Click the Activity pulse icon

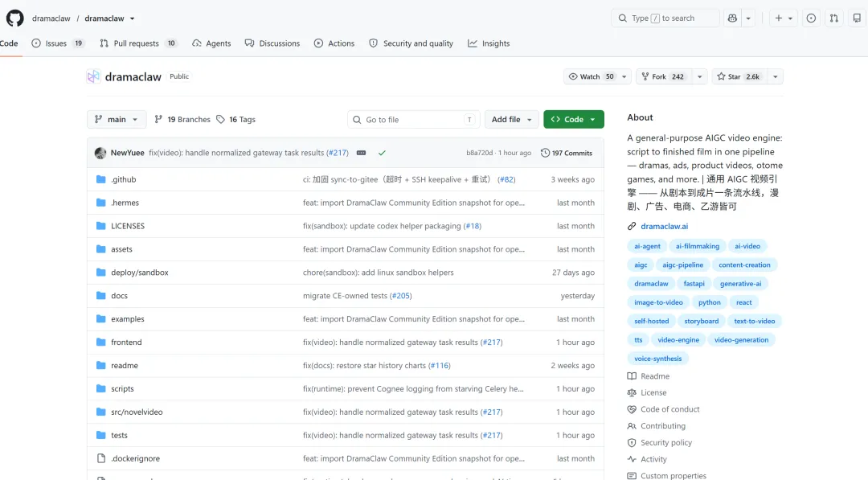(x=632, y=459)
